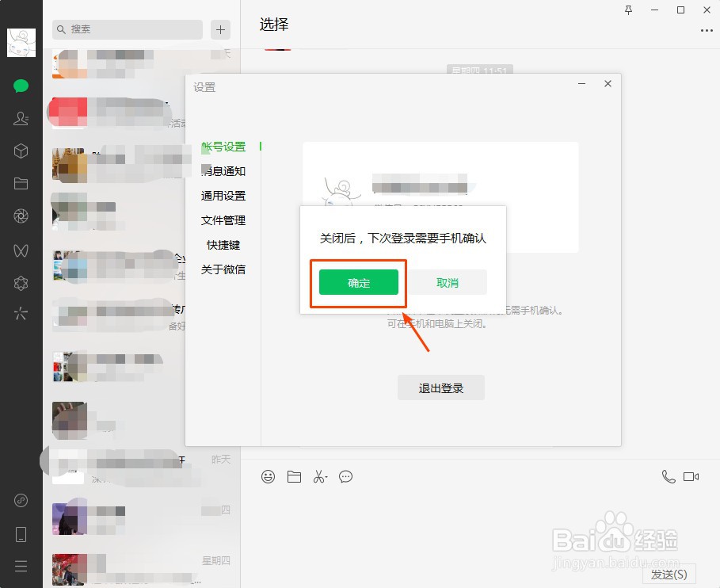Select the Chats icon in the sidebar
The height and width of the screenshot is (588, 720).
coord(21,85)
